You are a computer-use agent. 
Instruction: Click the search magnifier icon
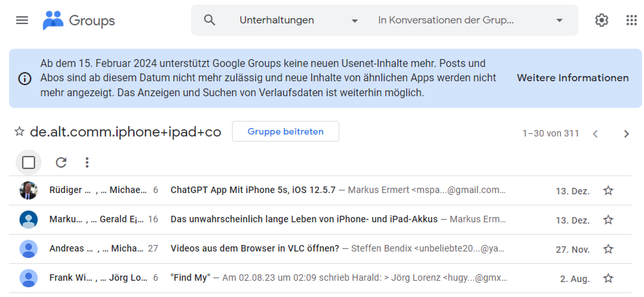(x=210, y=20)
